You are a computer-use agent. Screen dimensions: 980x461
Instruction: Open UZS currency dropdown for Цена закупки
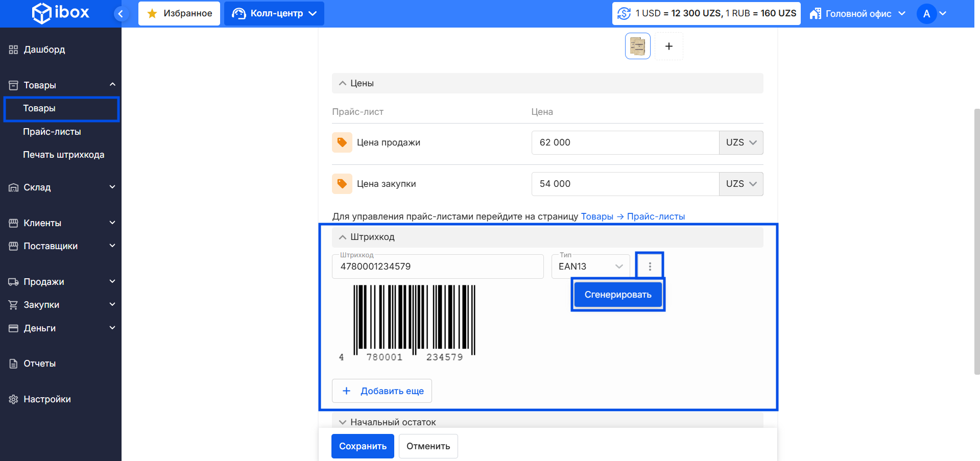pyautogui.click(x=741, y=184)
